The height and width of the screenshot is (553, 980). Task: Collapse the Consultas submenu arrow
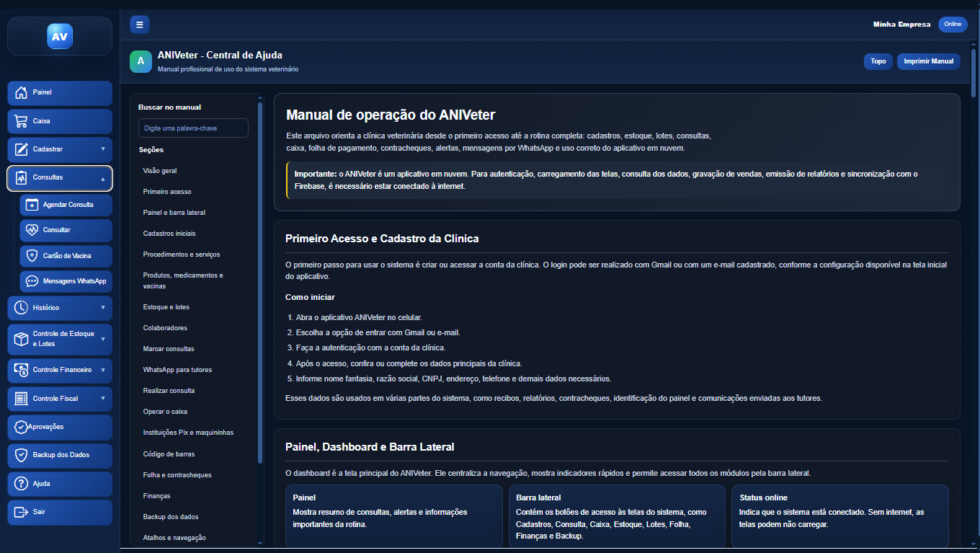(x=103, y=177)
